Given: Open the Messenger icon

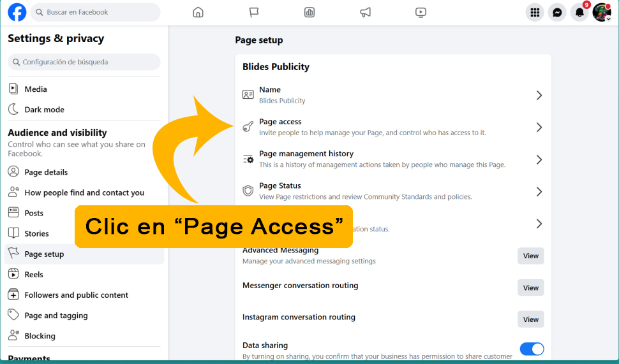Looking at the screenshot, I should tap(557, 12).
